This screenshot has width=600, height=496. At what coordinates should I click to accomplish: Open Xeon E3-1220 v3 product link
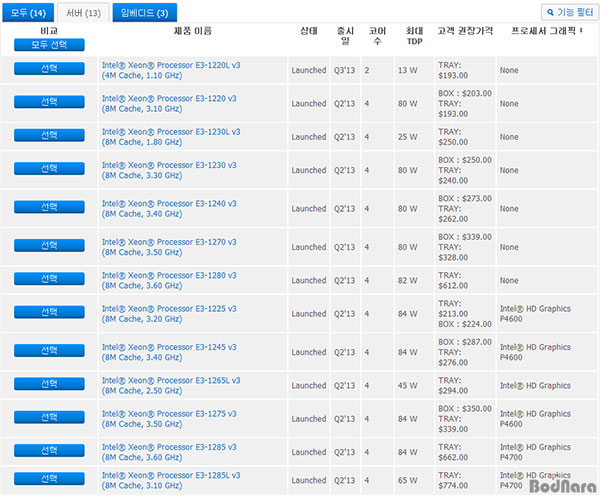169,104
